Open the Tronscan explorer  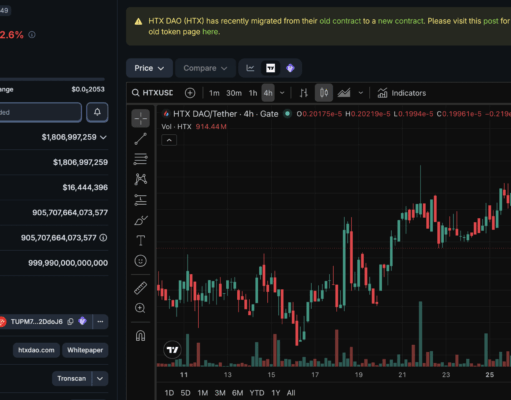tap(72, 378)
